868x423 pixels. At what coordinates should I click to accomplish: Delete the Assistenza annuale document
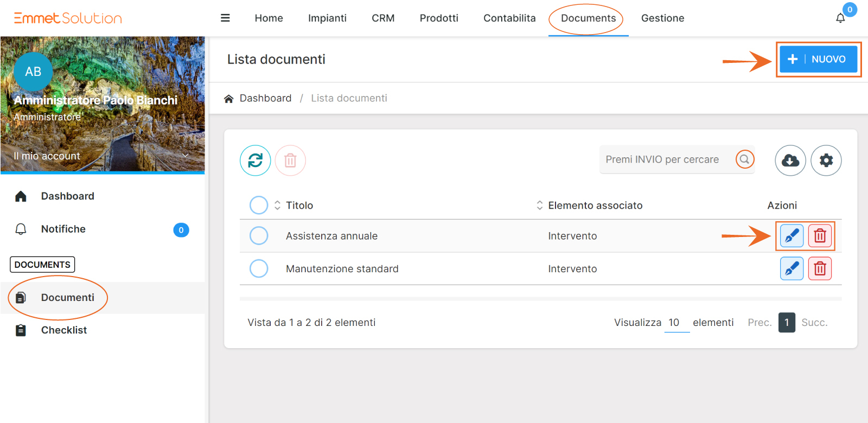pos(820,236)
